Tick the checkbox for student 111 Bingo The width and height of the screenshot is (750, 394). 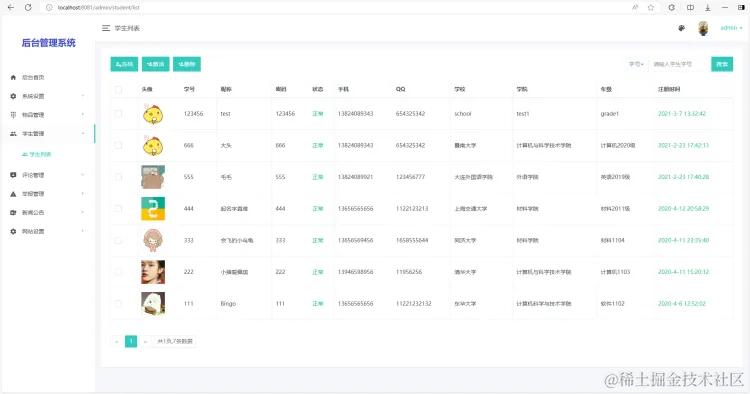(118, 304)
